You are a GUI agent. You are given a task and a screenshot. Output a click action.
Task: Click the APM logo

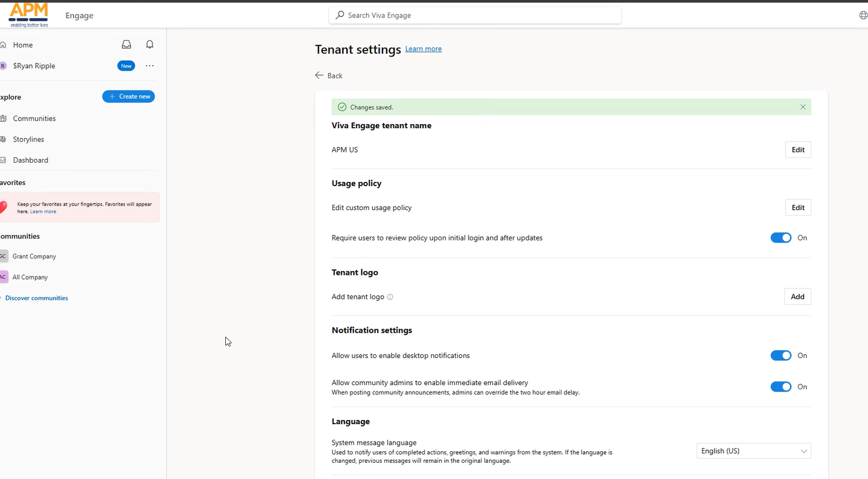pyautogui.click(x=29, y=14)
